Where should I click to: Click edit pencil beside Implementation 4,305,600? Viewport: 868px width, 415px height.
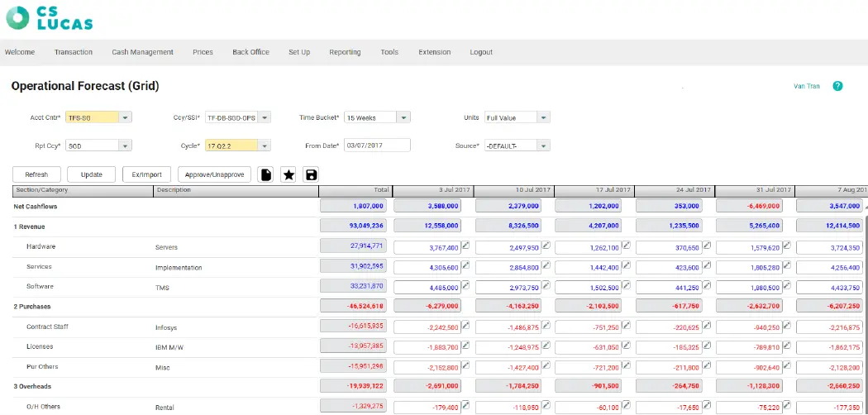coord(465,265)
